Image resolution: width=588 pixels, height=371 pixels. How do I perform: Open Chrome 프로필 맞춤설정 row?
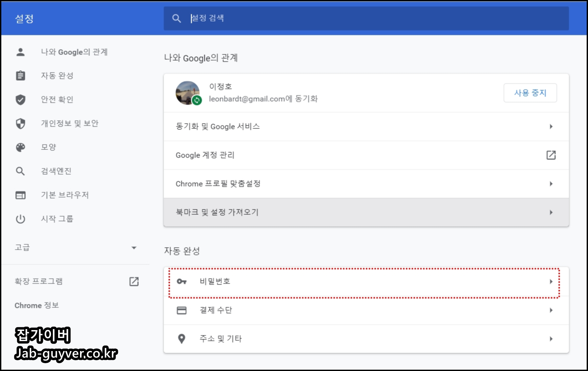point(366,184)
